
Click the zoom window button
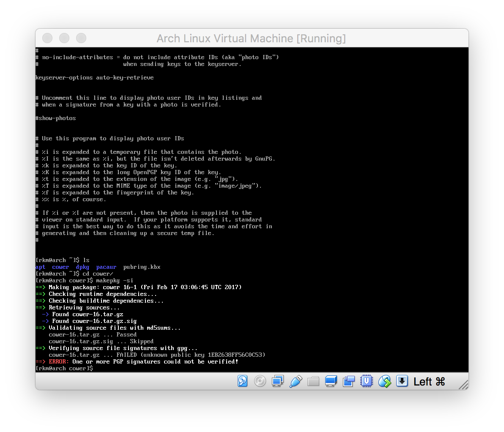coord(81,38)
